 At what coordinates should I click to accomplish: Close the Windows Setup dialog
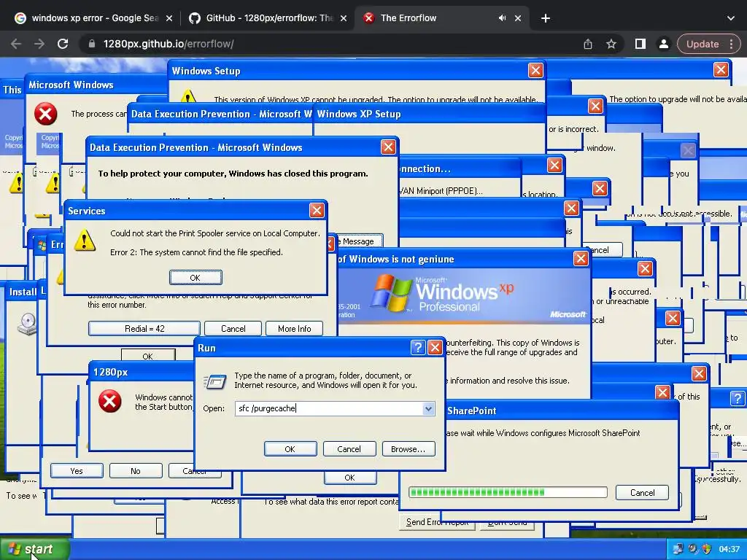pos(535,71)
